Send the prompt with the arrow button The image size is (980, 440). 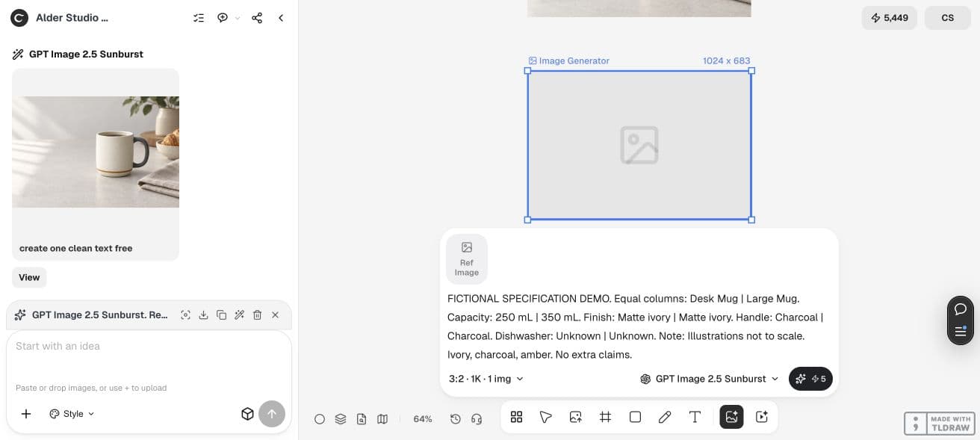[272, 414]
